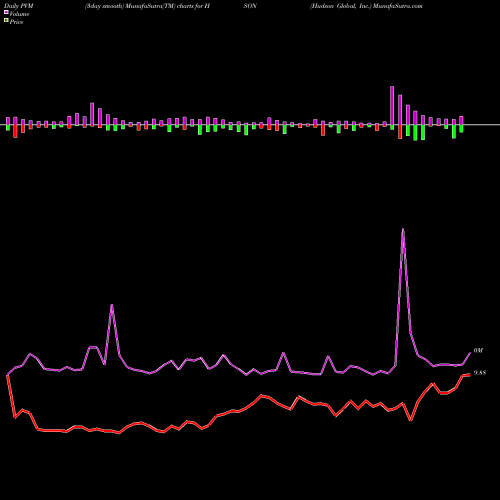Click the right end of the red price line

point(470,375)
